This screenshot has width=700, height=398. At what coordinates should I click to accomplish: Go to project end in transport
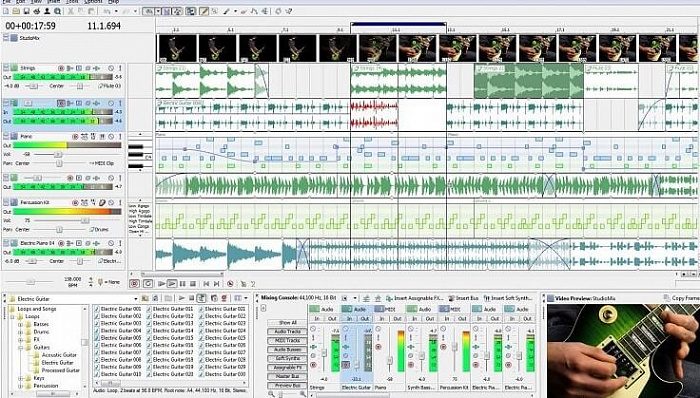pos(217,284)
